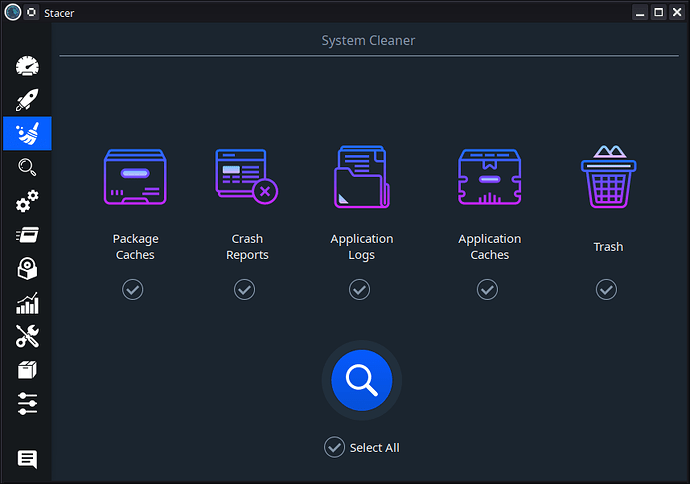Maximize the Stacer window

click(x=659, y=12)
